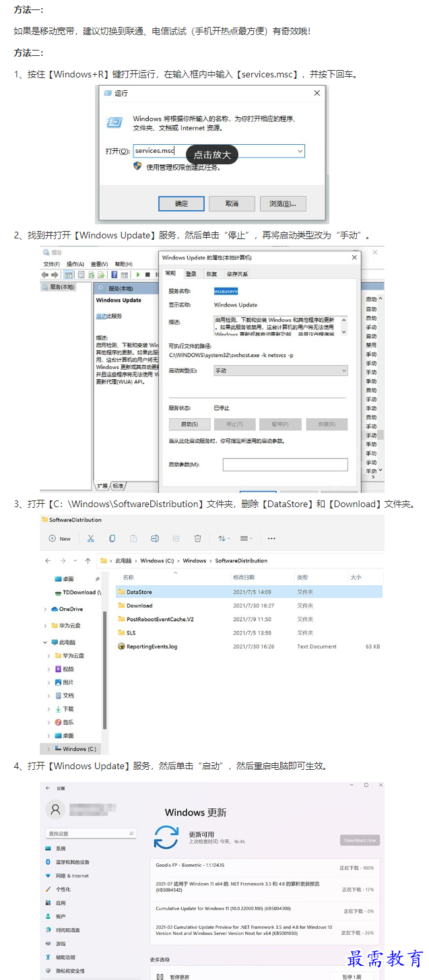Viewport: 429px width, 980px height.
Task: Open the View layout options in Explorer
Action: point(246,539)
